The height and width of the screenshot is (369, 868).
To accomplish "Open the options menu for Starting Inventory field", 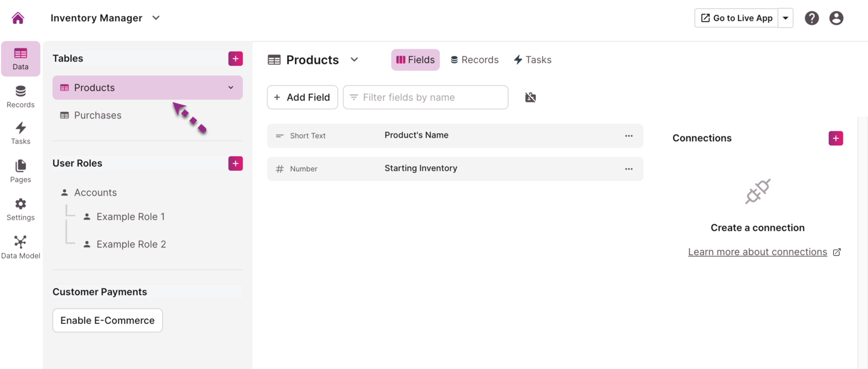I will (628, 169).
